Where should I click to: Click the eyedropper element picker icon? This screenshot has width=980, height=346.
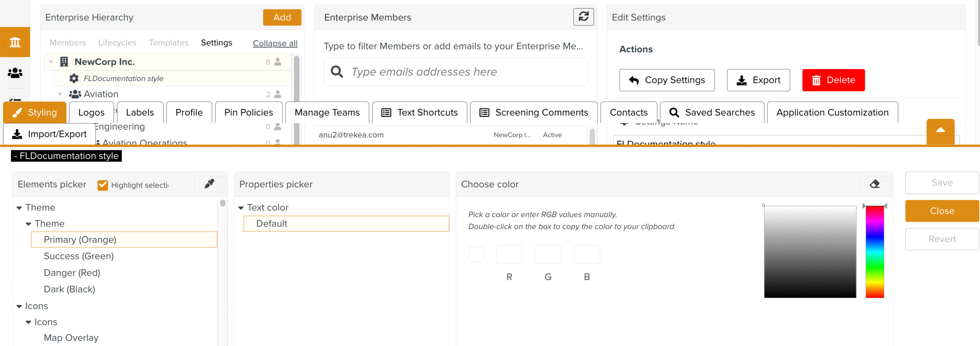point(209,184)
